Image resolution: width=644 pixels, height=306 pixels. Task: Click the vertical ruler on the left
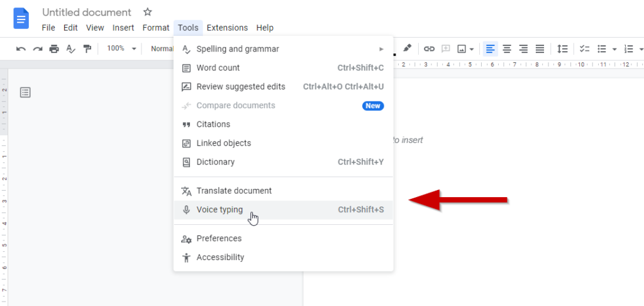(4, 187)
